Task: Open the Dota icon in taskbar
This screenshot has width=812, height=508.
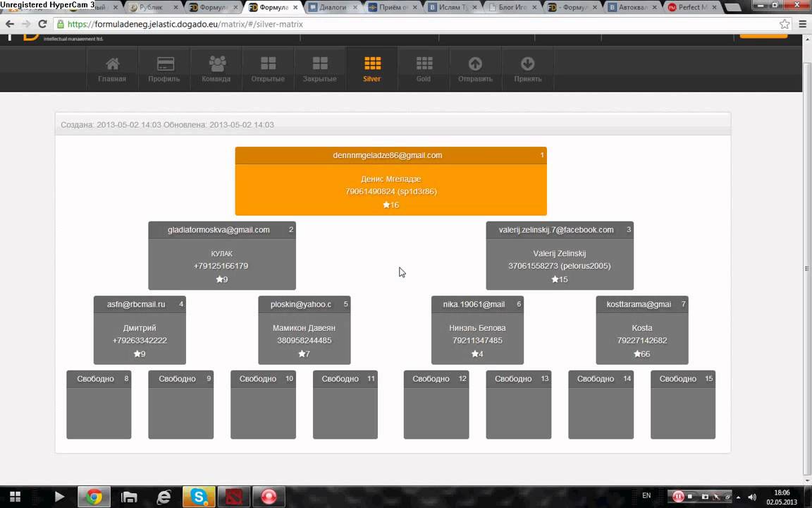Action: click(x=233, y=497)
